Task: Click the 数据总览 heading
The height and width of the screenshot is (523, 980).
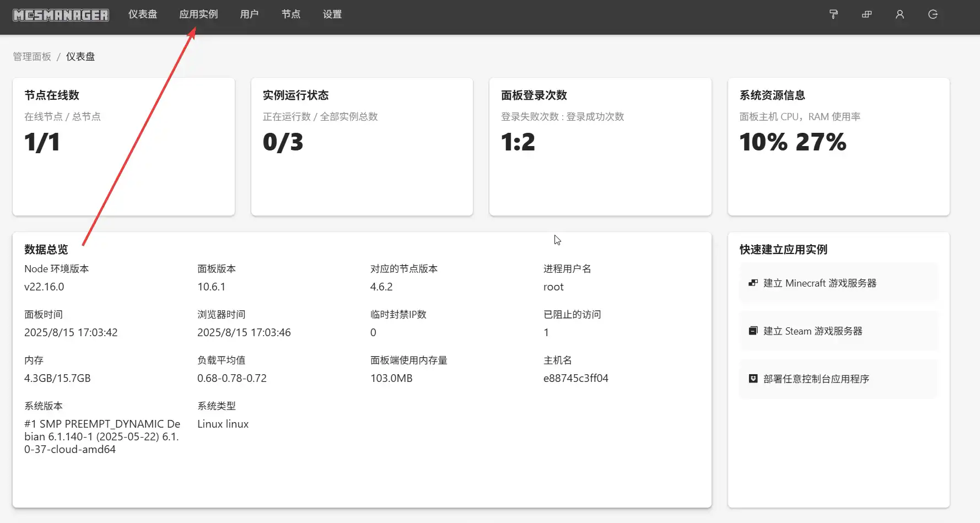Action: pos(46,250)
